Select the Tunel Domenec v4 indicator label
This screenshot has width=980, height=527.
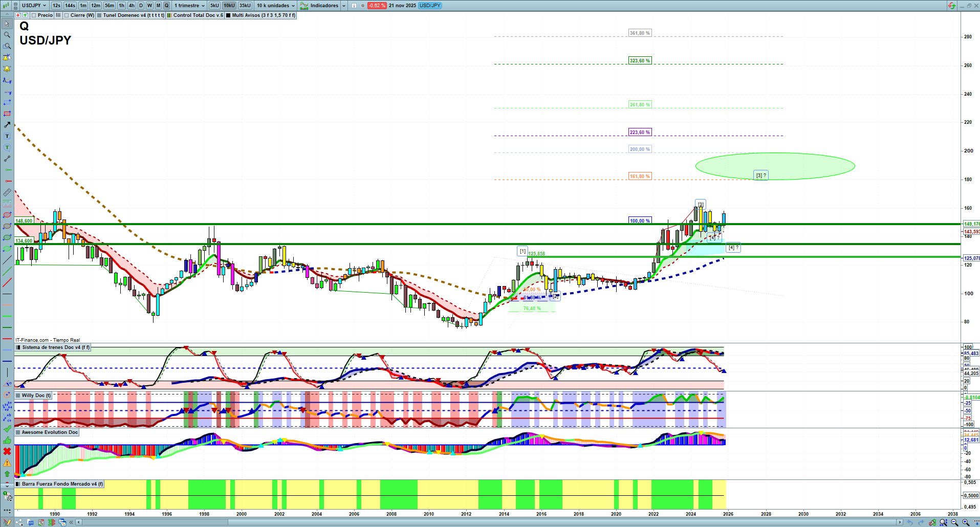(134, 15)
